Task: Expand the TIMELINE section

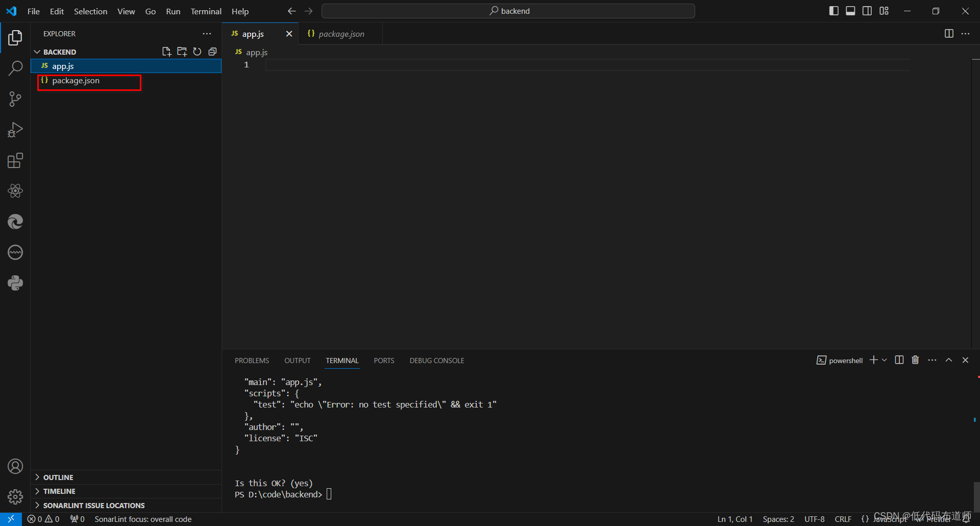Action: pos(126,491)
